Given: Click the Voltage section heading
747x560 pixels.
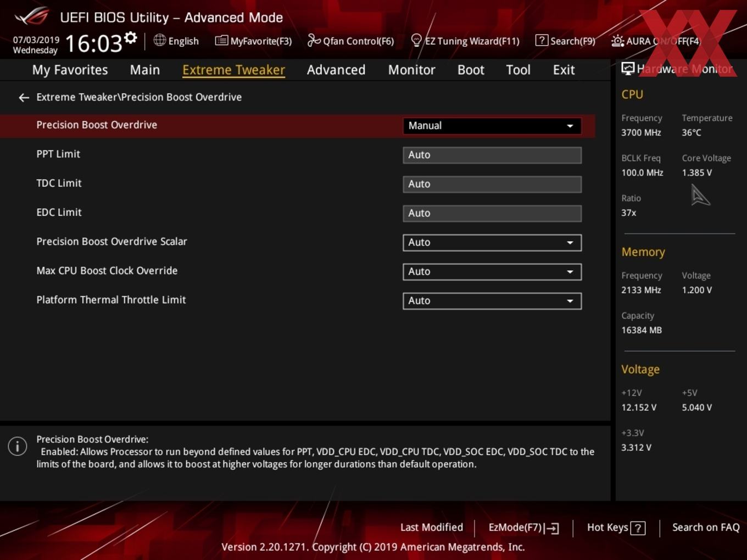Looking at the screenshot, I should tap(640, 369).
